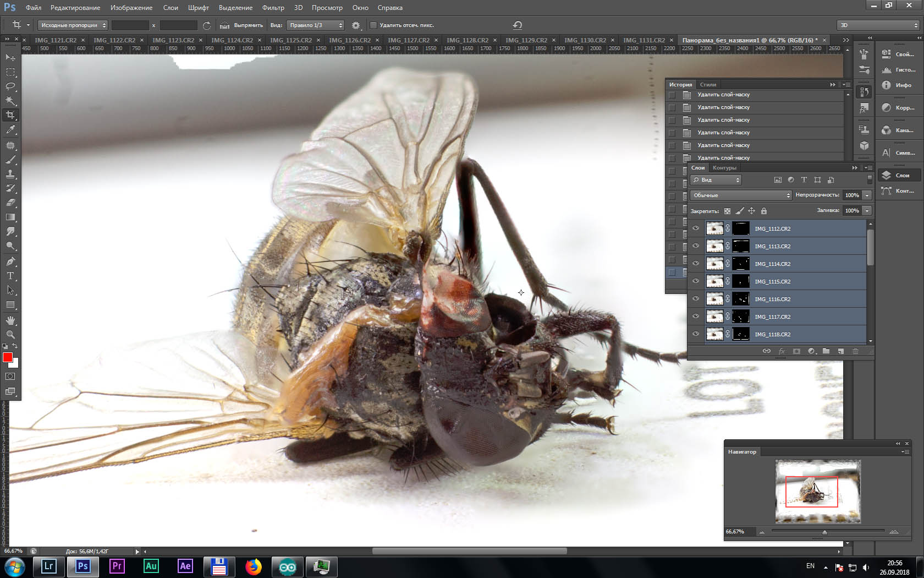The image size is (924, 578).
Task: Open the 'Файл' menu
Action: tap(34, 8)
